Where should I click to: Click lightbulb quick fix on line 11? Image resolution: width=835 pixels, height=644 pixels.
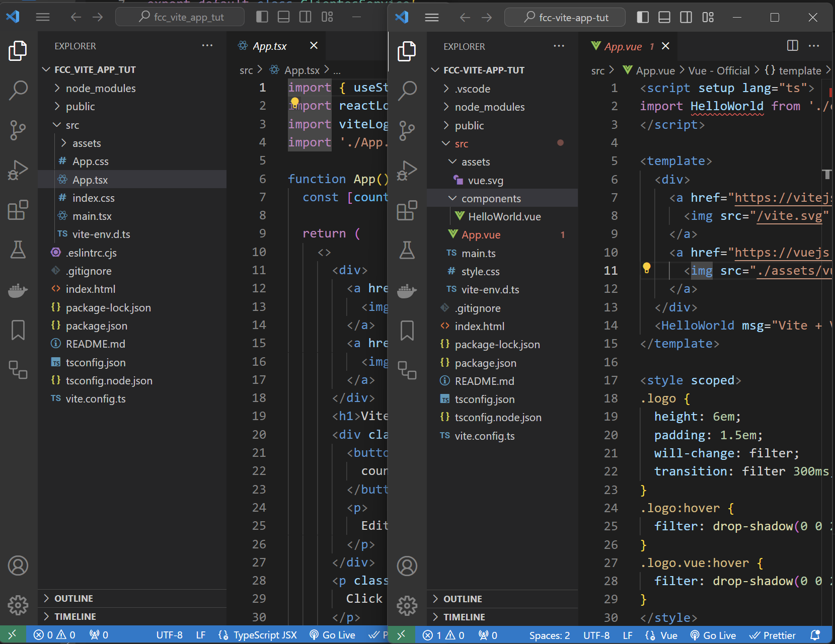[x=647, y=268]
